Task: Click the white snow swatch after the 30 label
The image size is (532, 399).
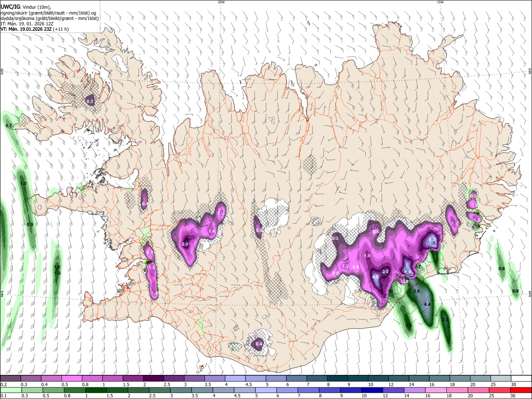Action: tap(522, 378)
